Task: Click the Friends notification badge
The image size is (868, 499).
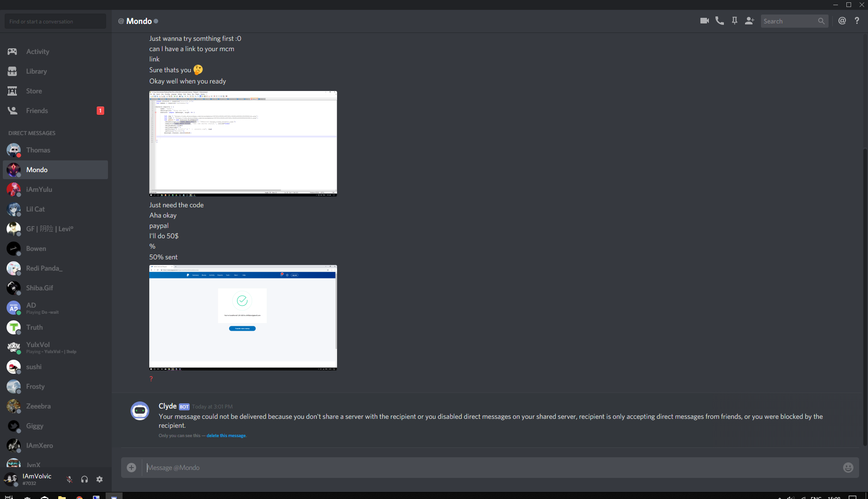Action: click(100, 111)
